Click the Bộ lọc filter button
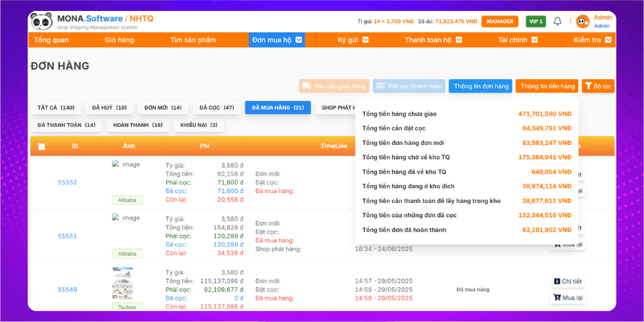This screenshot has width=644, height=322. pyautogui.click(x=598, y=86)
